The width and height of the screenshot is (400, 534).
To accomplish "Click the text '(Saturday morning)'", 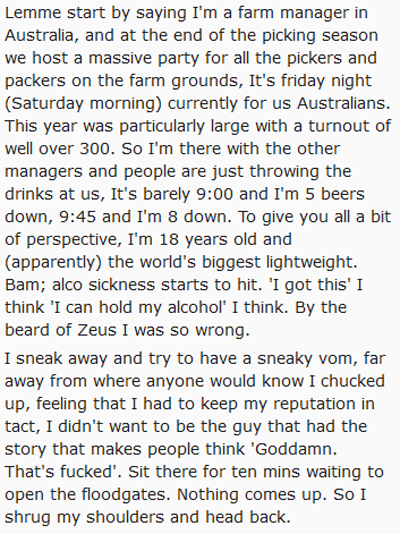I will (83, 104).
